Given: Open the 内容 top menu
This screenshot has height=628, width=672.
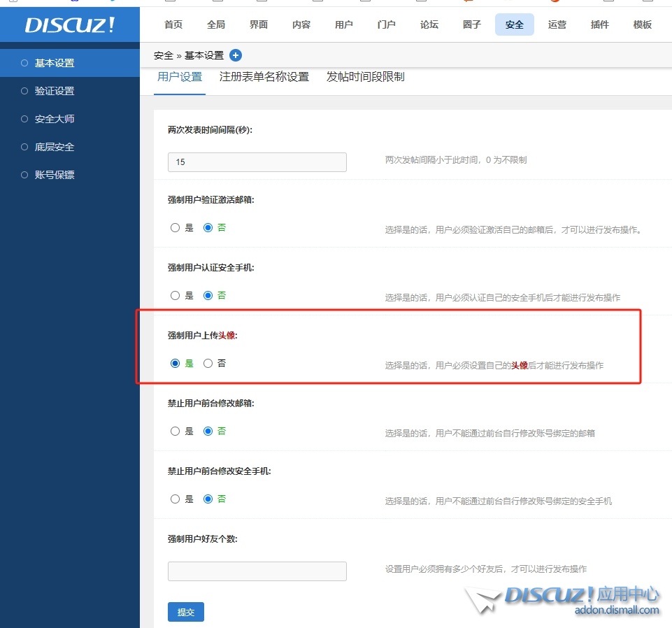Looking at the screenshot, I should (301, 24).
